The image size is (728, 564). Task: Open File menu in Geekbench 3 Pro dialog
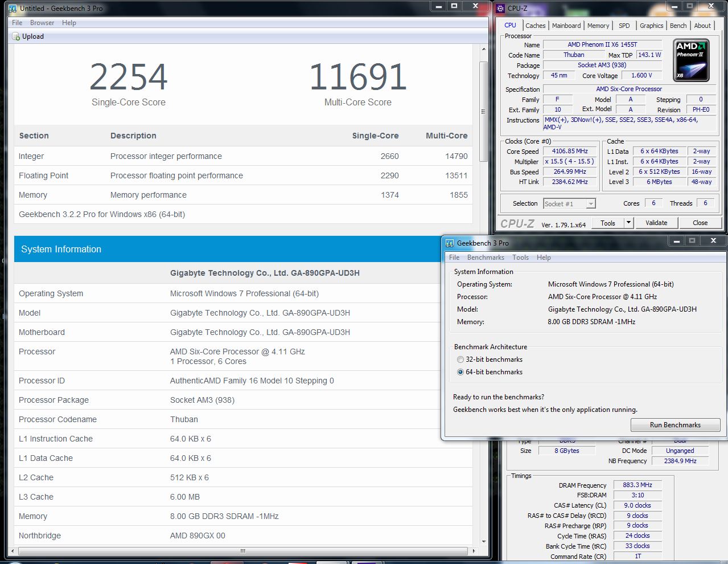pyautogui.click(x=454, y=258)
